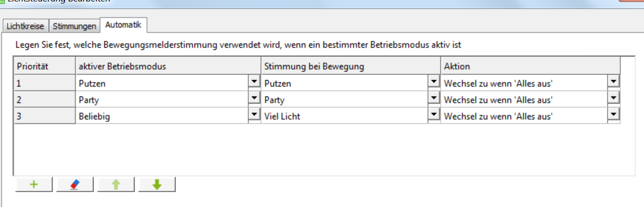
Task: Select the Automatik tab
Action: pos(123,24)
